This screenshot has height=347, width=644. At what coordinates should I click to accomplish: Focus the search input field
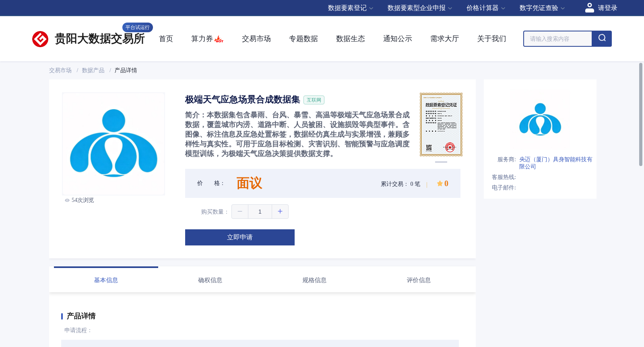point(558,39)
